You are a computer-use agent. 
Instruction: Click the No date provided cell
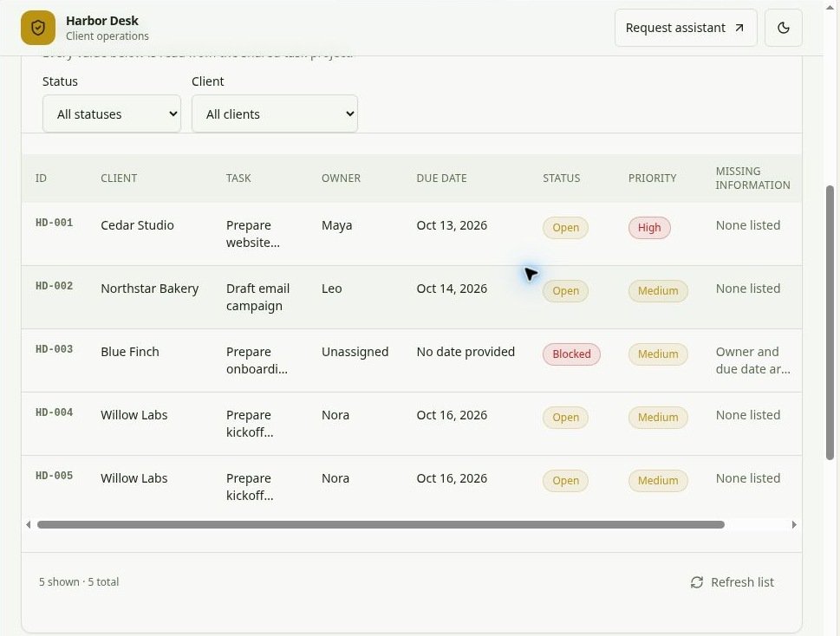[466, 352]
